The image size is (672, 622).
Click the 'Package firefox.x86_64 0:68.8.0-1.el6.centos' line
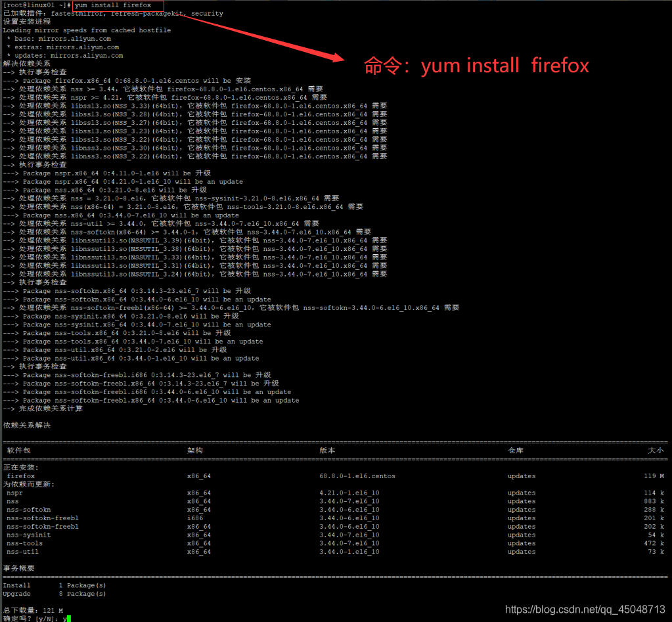coord(127,81)
